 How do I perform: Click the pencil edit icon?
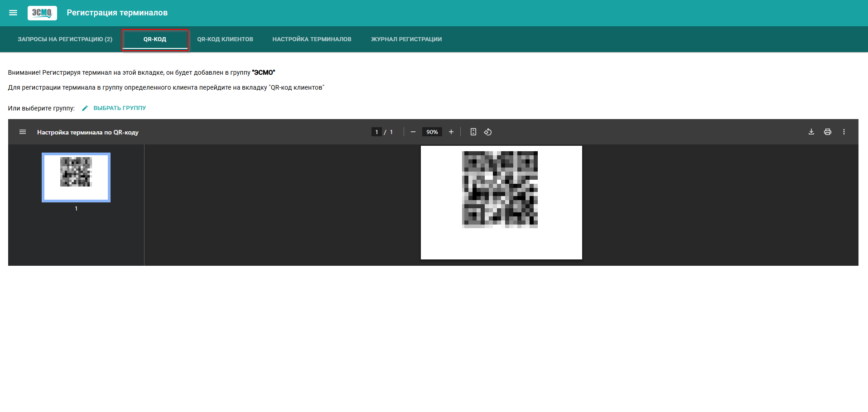click(85, 108)
